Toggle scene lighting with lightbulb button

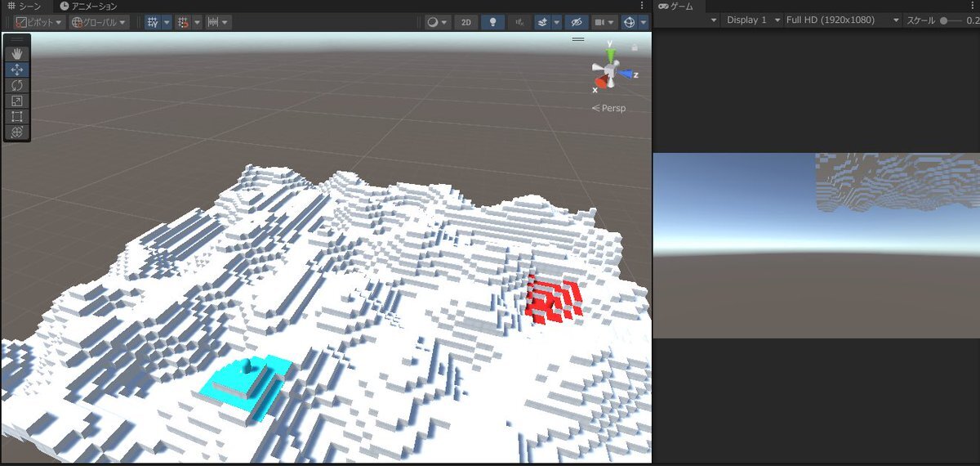click(x=492, y=22)
